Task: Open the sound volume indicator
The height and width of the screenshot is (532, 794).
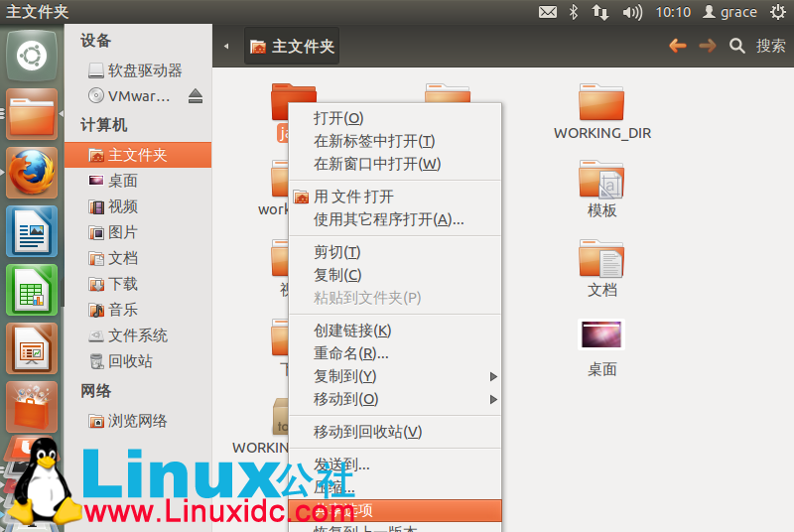Action: click(631, 12)
